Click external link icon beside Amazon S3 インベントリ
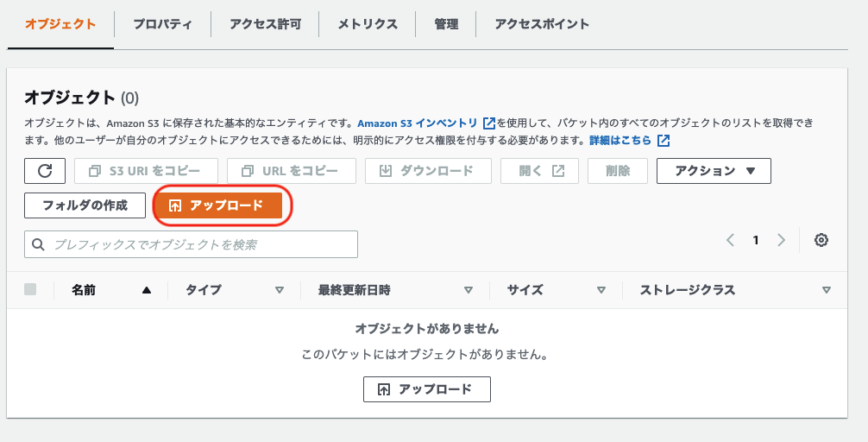This screenshot has width=868, height=442. pos(489,123)
